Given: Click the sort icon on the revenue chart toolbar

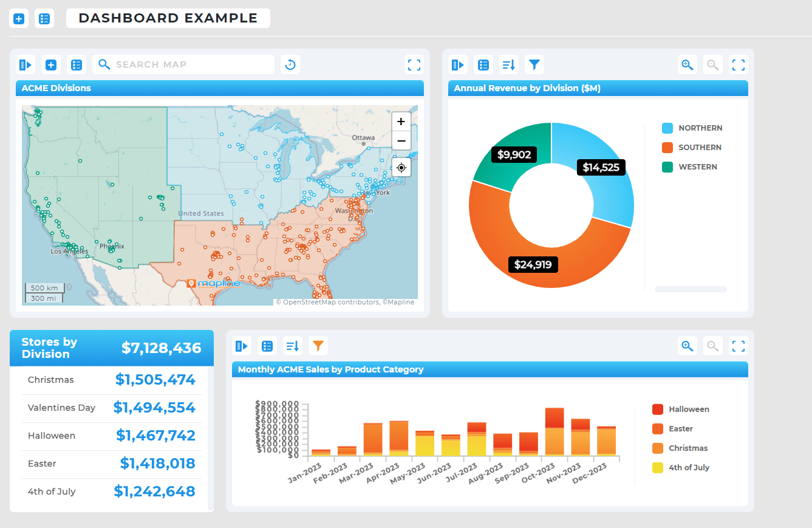Looking at the screenshot, I should coord(508,64).
